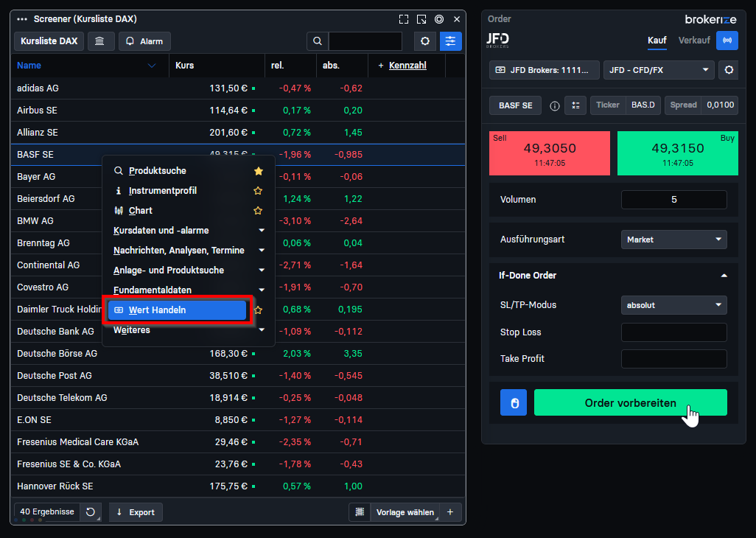Click the plus icon beside Vorlage wählen

(449, 512)
